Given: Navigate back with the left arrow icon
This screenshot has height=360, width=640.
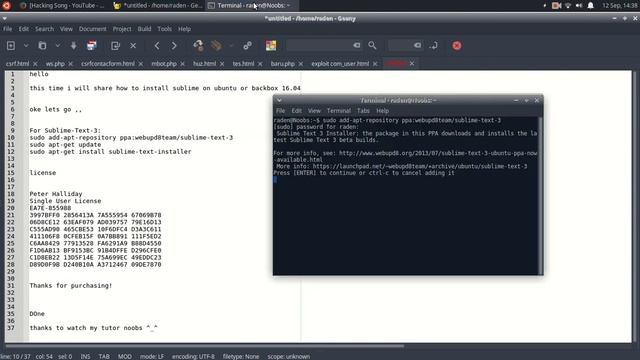Looking at the screenshot, I should (157, 46).
